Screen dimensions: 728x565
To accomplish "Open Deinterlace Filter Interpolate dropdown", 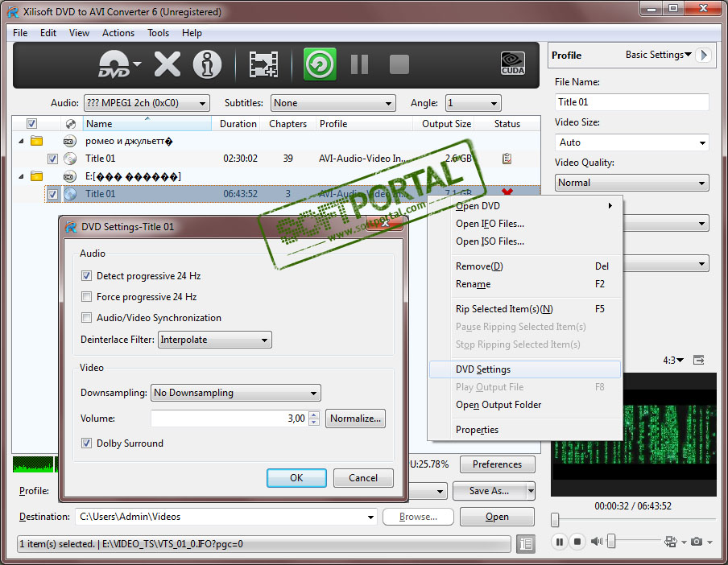I will coord(215,340).
